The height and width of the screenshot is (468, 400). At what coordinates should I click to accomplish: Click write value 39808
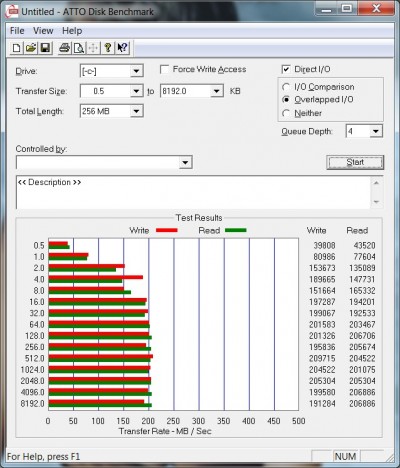click(324, 245)
